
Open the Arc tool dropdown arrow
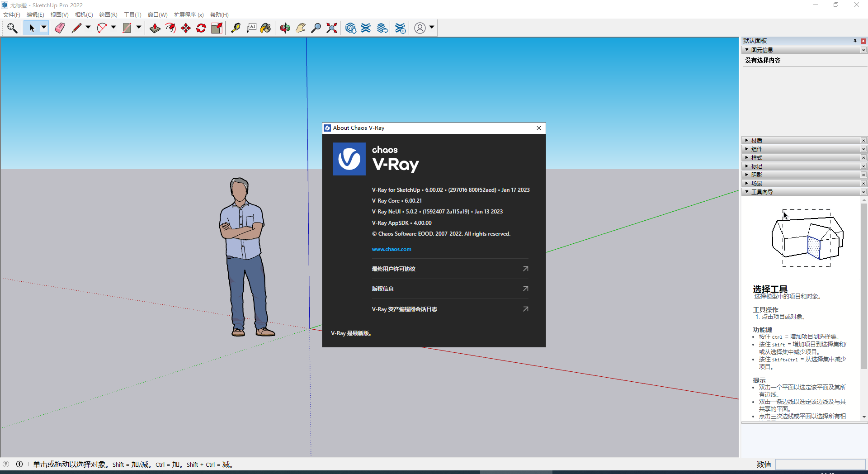pyautogui.click(x=113, y=28)
